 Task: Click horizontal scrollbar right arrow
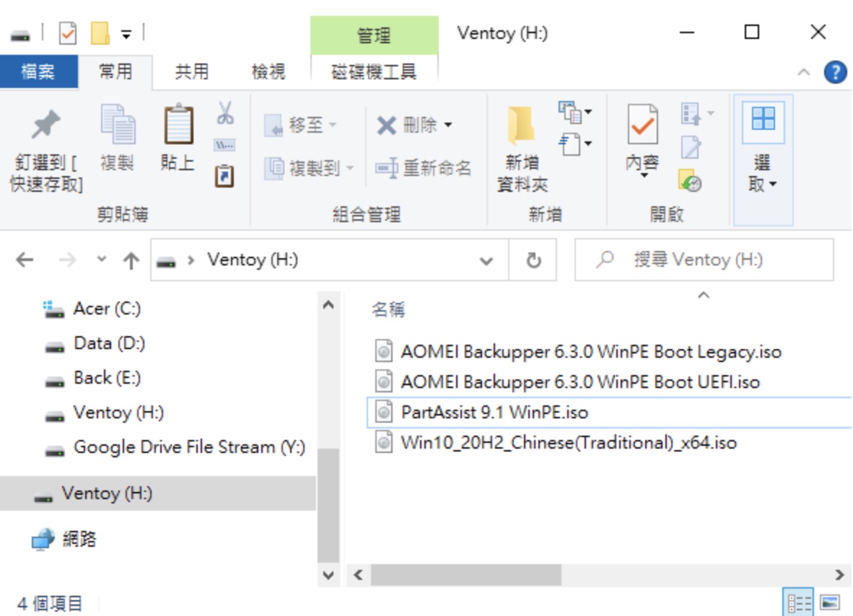click(x=840, y=575)
